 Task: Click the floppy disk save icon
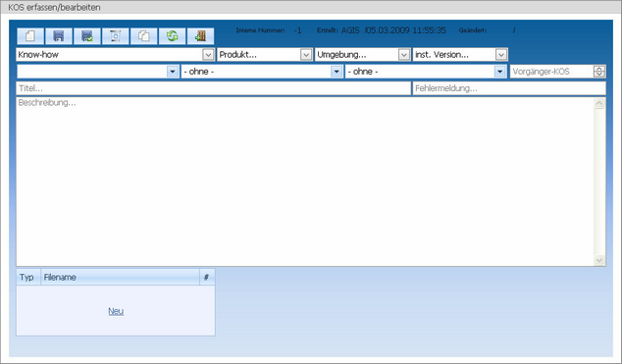pos(59,36)
